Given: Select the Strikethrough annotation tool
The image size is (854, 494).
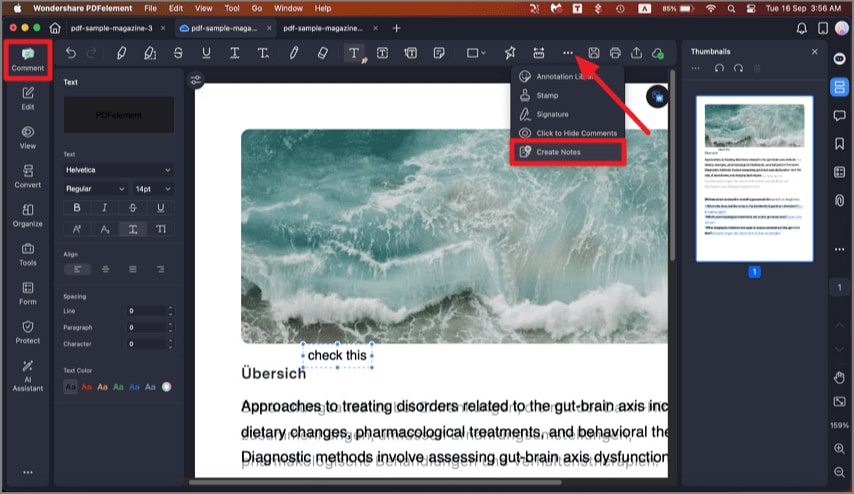Looking at the screenshot, I should (x=178, y=53).
